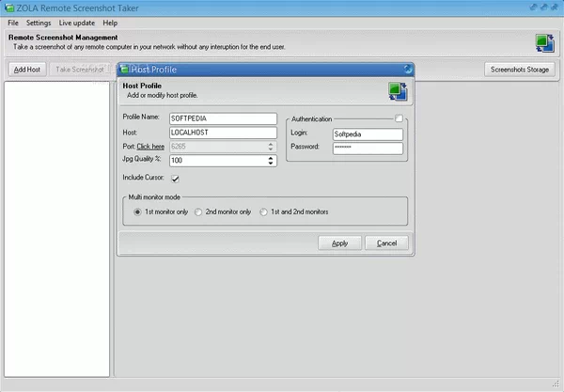The image size is (564, 392).
Task: Click the ZOLA app icon in title bar
Action: click(9, 8)
